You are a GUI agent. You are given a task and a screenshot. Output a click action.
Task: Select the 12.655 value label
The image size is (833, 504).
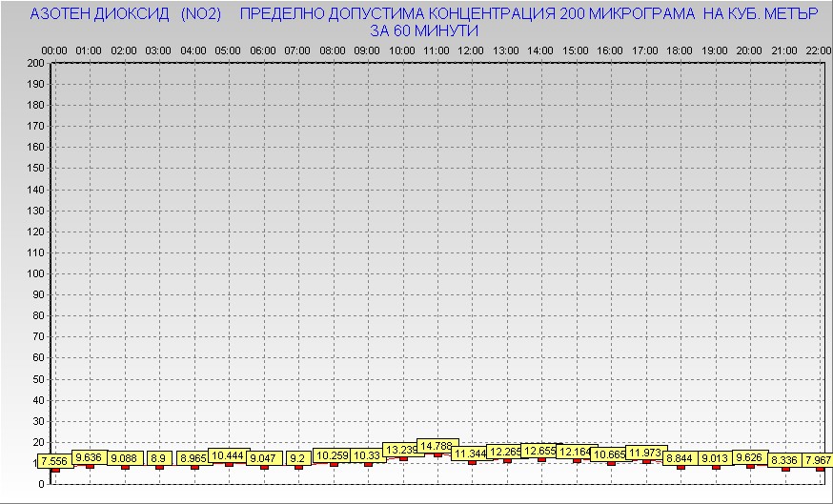click(x=541, y=451)
